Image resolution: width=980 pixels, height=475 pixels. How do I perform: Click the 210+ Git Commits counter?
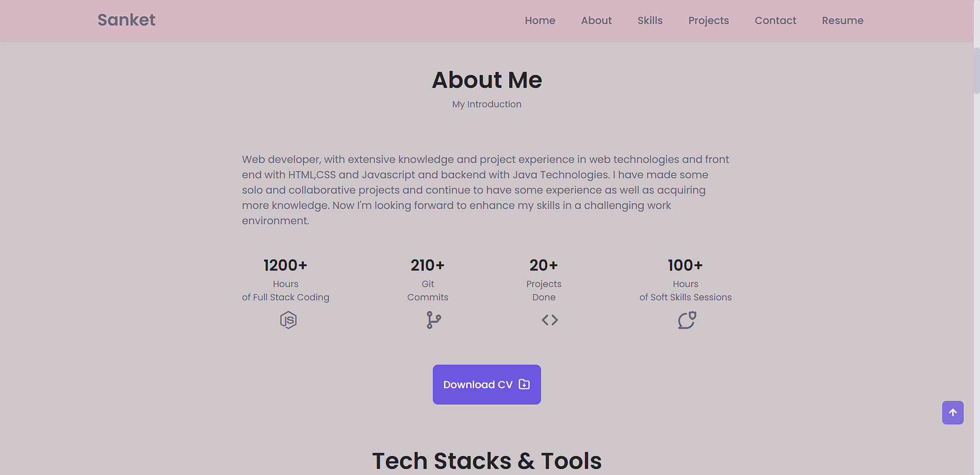428,265
